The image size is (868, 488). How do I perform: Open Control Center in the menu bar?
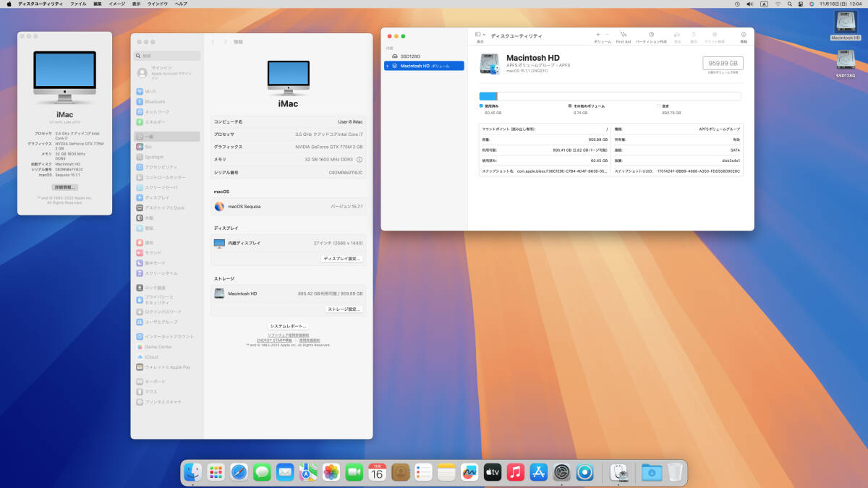(801, 4)
